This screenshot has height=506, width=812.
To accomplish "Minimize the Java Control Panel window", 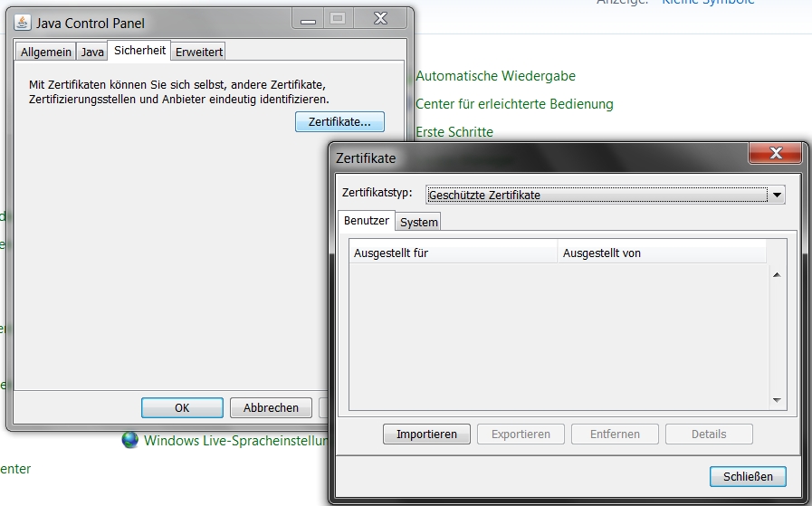I will click(x=308, y=20).
